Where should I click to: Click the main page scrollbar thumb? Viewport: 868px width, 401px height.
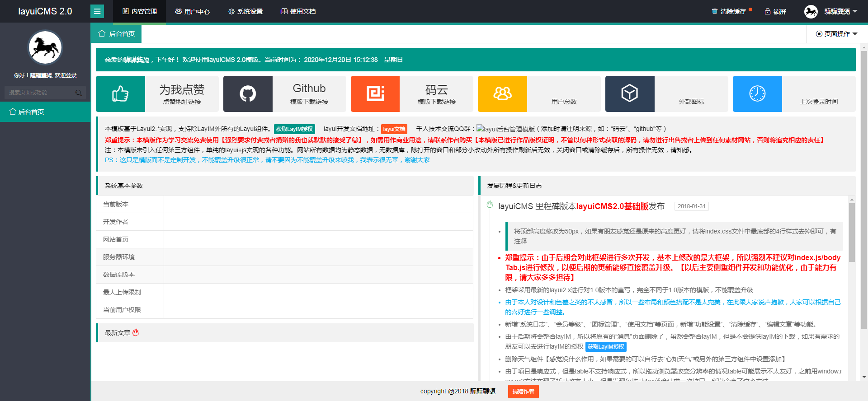(x=864, y=189)
